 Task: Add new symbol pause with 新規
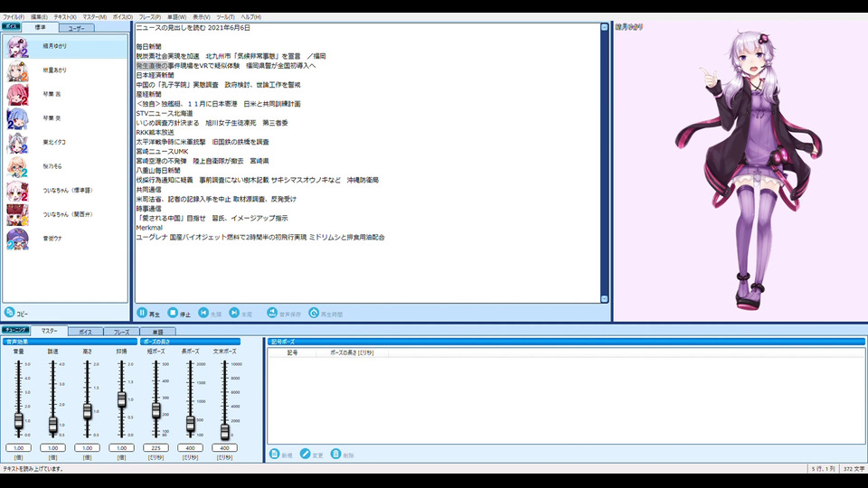tap(281, 455)
